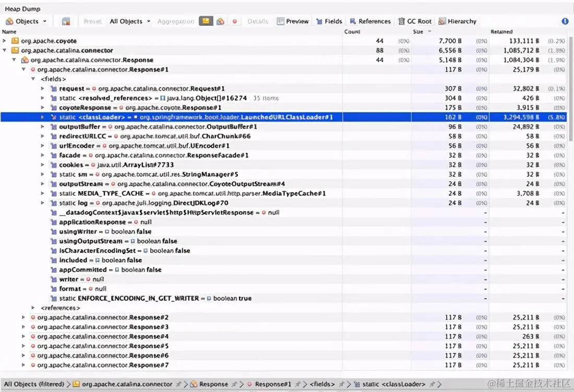
Task: Select the Response#4 instance row
Action: [x=284, y=336]
